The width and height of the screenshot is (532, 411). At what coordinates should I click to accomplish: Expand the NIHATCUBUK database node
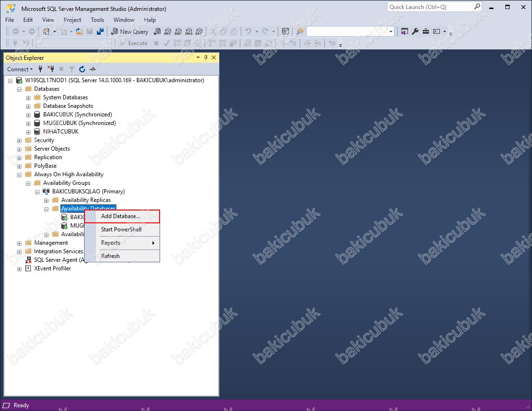tap(28, 132)
